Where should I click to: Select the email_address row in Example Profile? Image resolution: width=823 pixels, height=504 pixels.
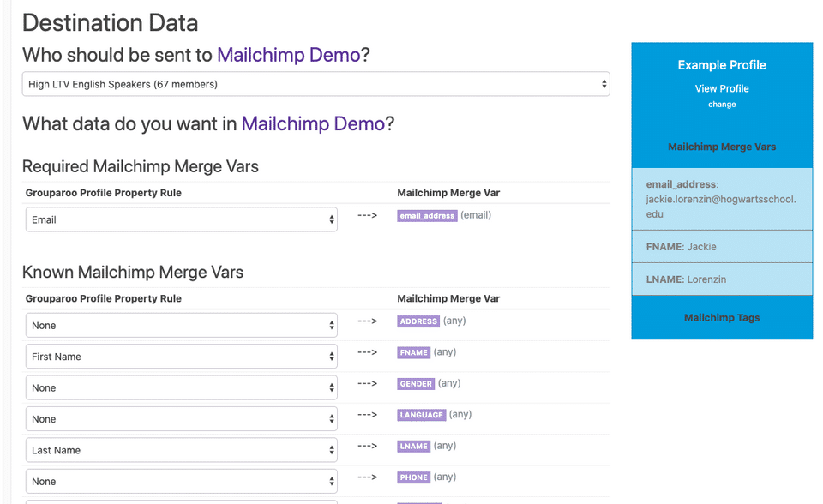(722, 199)
